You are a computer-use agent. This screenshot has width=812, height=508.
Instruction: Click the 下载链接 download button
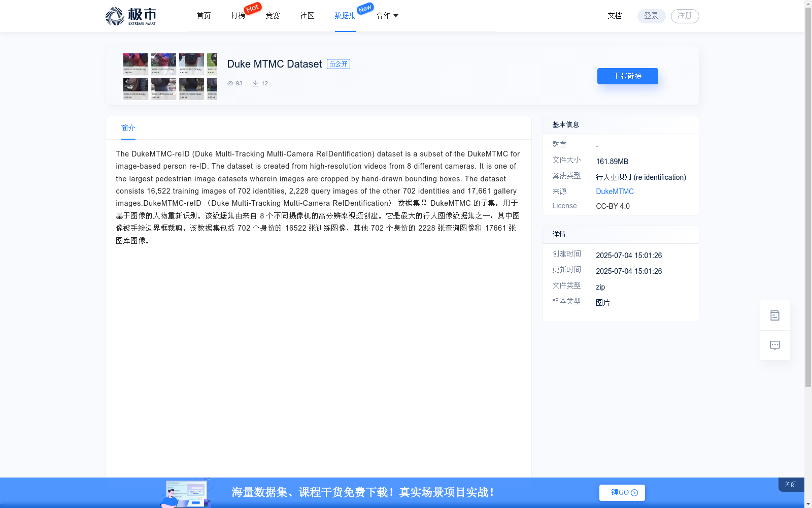click(627, 76)
